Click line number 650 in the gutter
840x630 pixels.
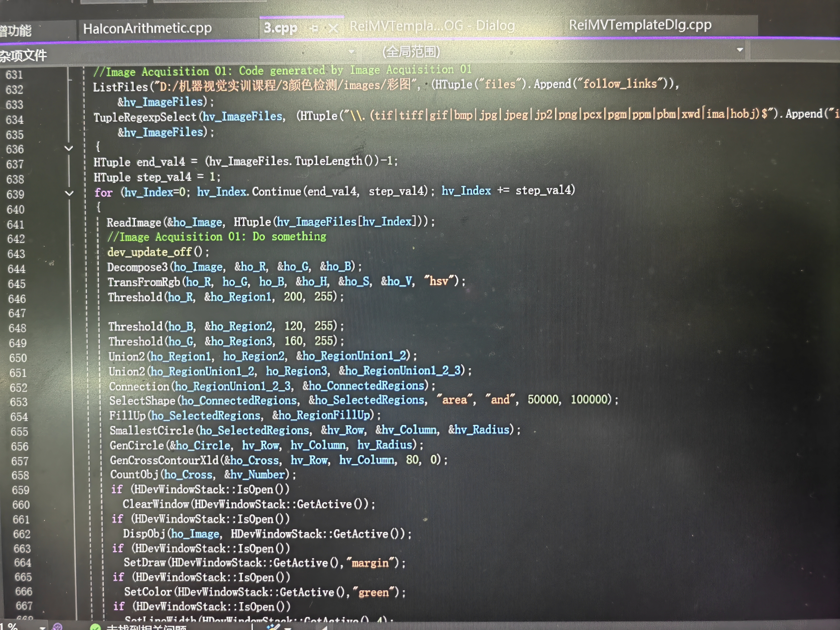[18, 358]
